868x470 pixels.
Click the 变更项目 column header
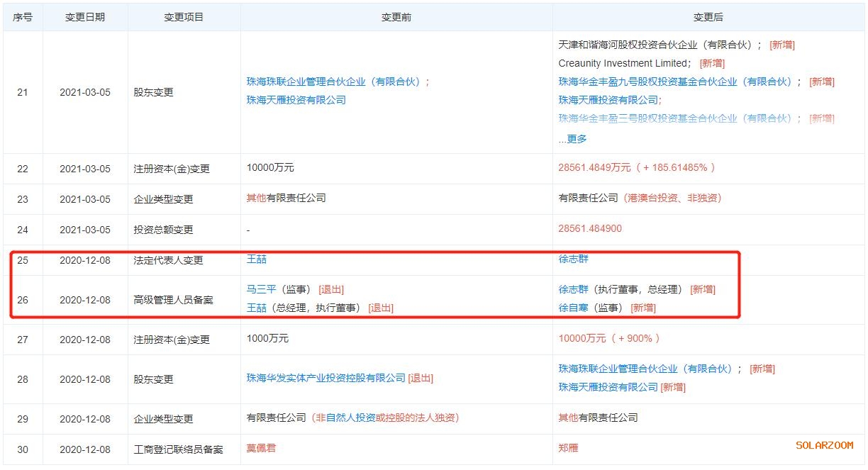[184, 17]
